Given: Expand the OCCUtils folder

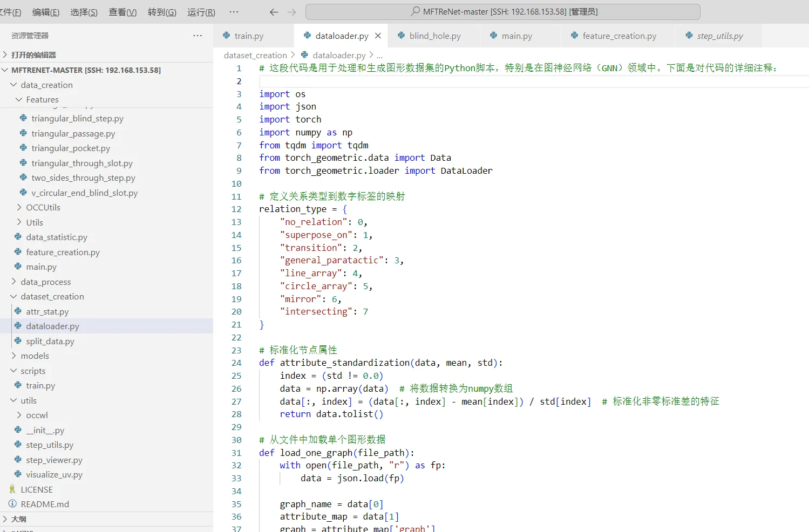Looking at the screenshot, I should (43, 207).
